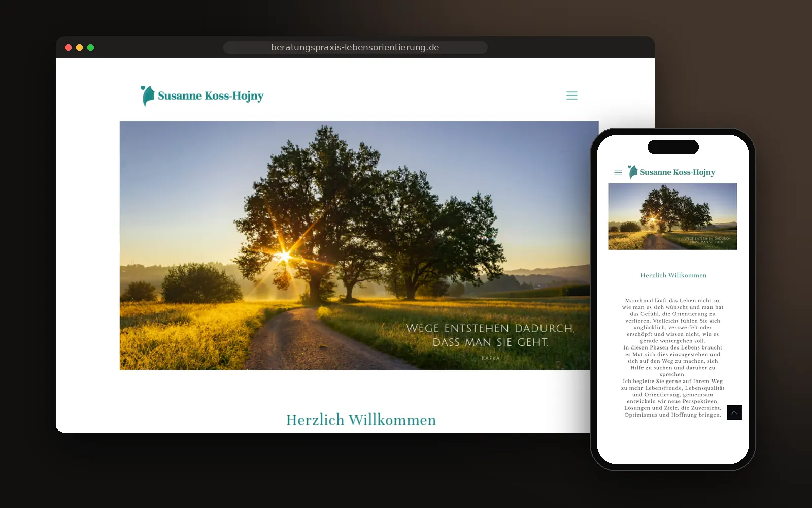Click the 'WEGE ENTSTEHEN DADURCH,' quote text
The image size is (812, 508).
(490, 328)
